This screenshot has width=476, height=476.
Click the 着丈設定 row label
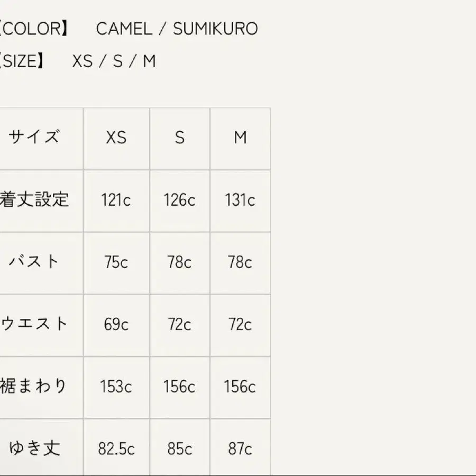[x=34, y=200]
